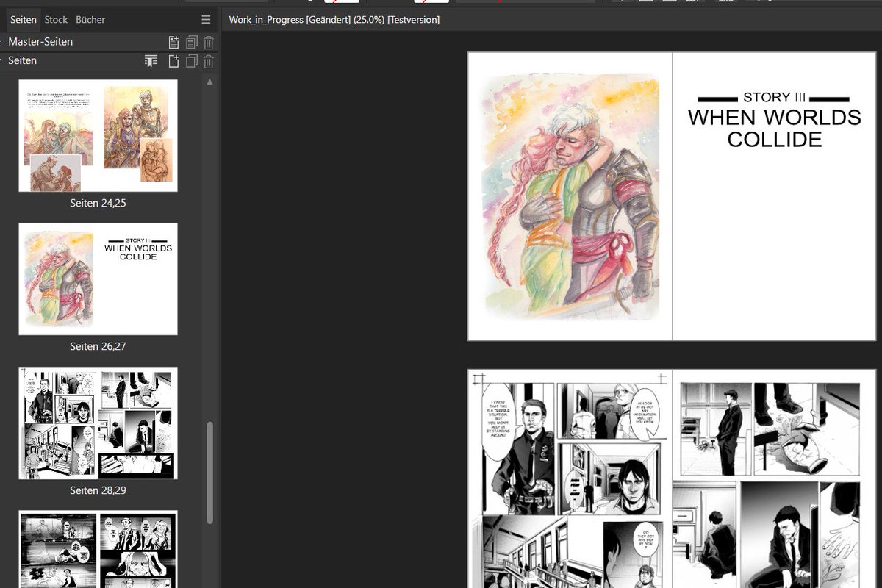This screenshot has height=588, width=882.
Task: Select the partially visible spread below 28,29
Action: pyautogui.click(x=98, y=549)
